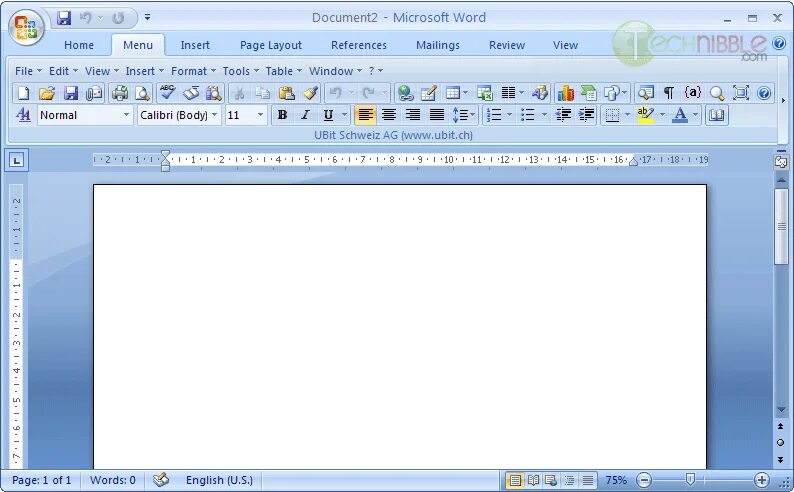The image size is (794, 492).
Task: Click the WordArt icon
Action: tap(540, 93)
